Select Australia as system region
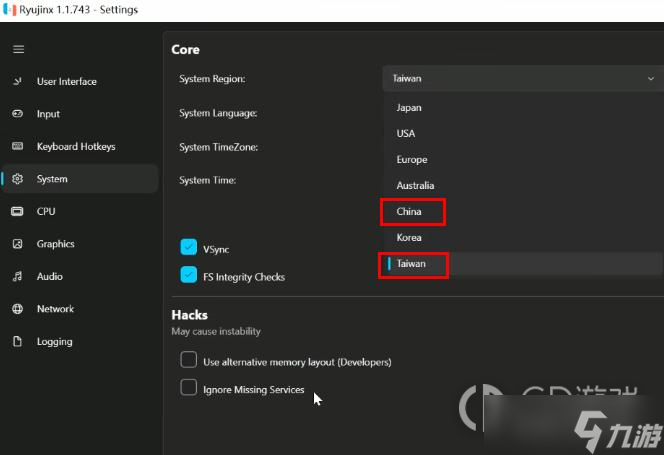The image size is (664, 455). [523, 186]
